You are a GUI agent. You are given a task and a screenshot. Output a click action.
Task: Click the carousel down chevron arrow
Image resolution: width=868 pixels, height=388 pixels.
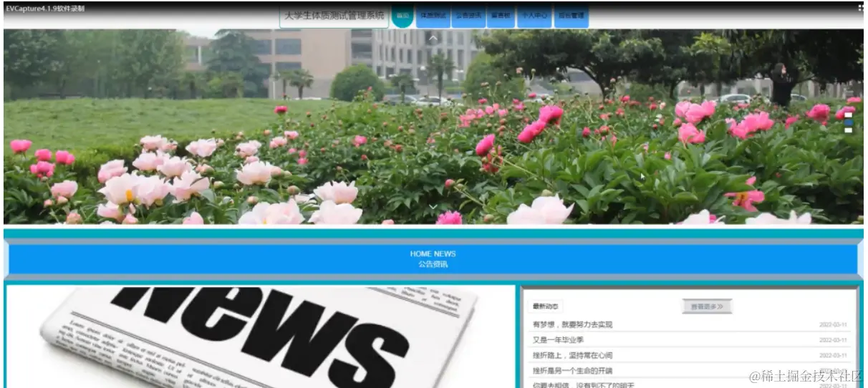(x=433, y=207)
